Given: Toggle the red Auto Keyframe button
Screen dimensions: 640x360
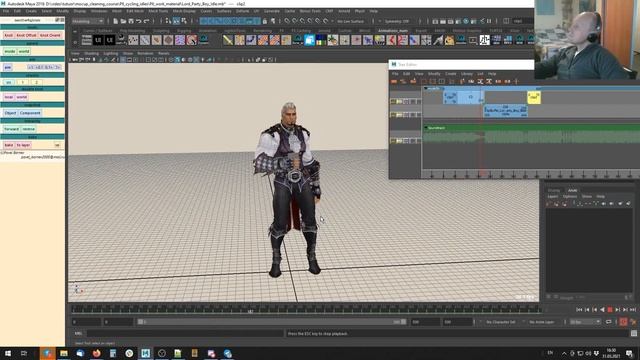Looking at the screenshot, I should tap(623, 322).
